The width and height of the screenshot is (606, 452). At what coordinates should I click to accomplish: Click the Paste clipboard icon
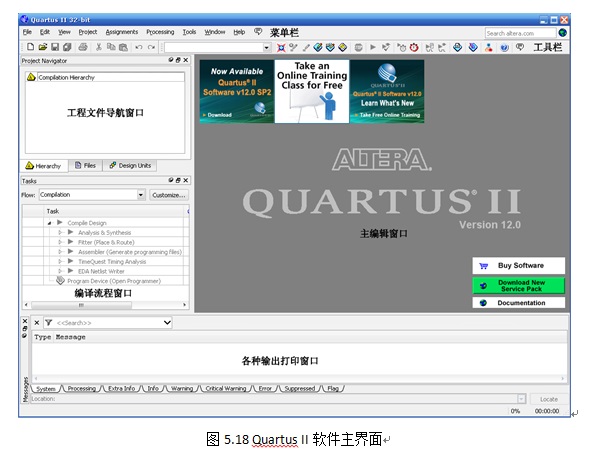pos(123,47)
